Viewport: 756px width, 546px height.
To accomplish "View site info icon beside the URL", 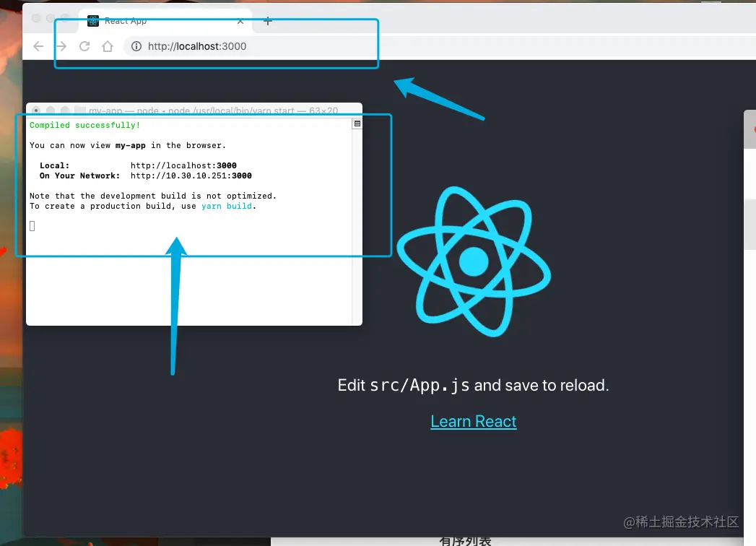I will tap(136, 46).
